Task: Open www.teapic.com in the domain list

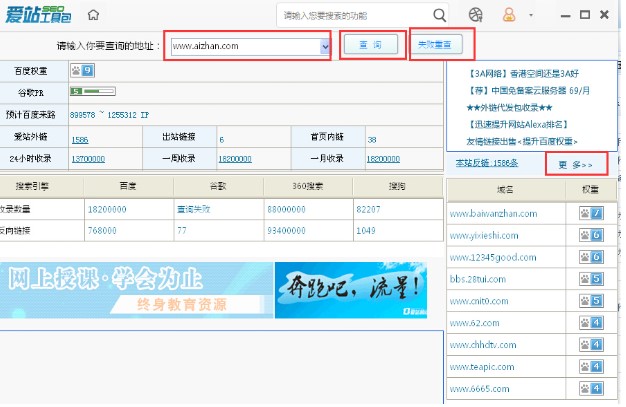Action: 482,367
